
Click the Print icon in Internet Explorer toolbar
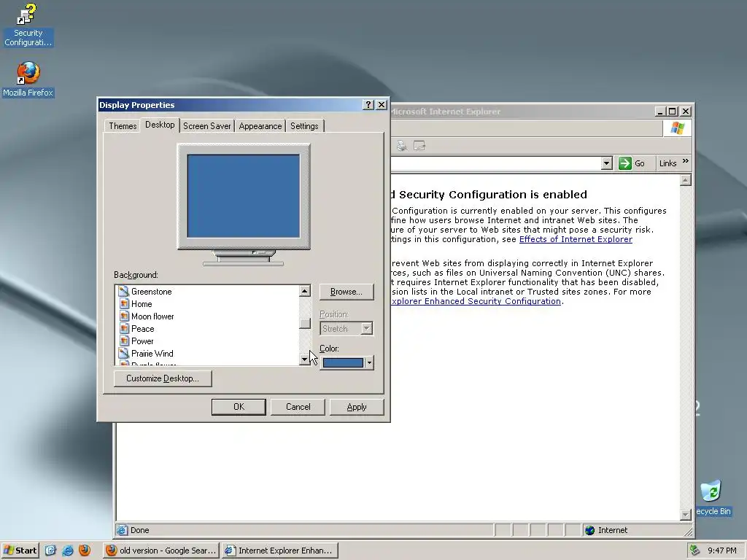coord(402,146)
